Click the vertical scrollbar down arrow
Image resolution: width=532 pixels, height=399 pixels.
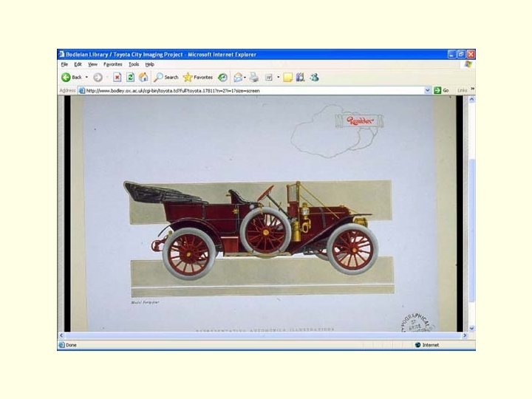(471, 328)
